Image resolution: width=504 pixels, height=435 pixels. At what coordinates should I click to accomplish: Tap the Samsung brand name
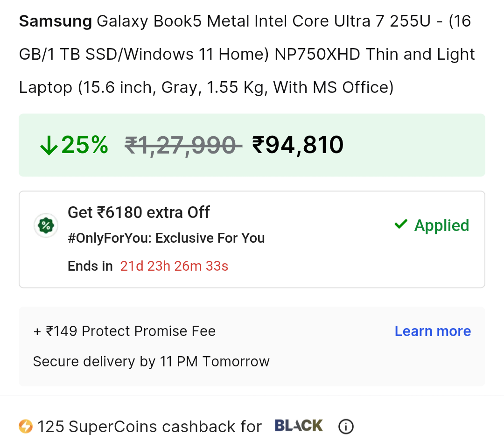56,21
